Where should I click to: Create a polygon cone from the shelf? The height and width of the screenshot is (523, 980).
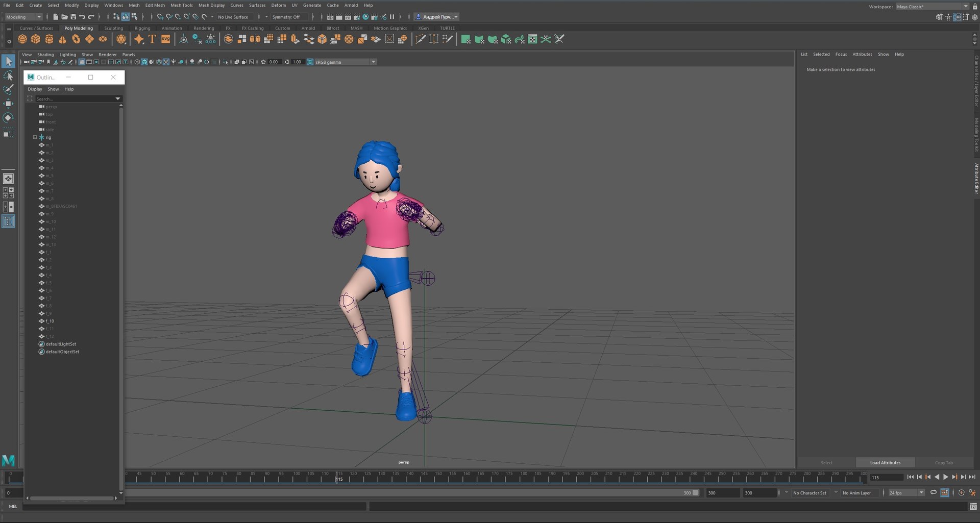coord(62,39)
